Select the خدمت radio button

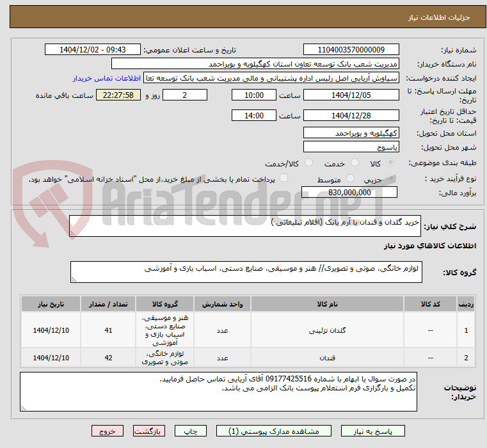(x=355, y=162)
